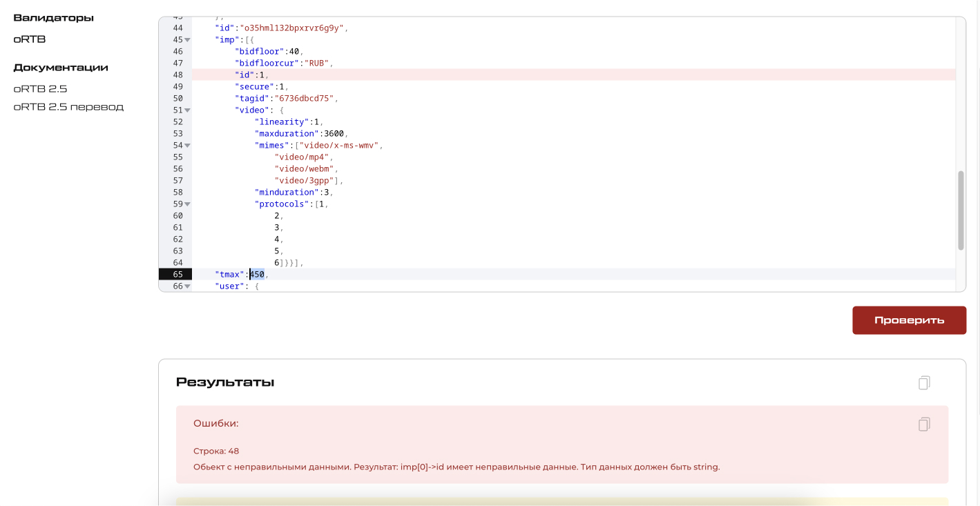Fold the "user" object on line 66
This screenshot has height=506, width=980.
(x=187, y=286)
